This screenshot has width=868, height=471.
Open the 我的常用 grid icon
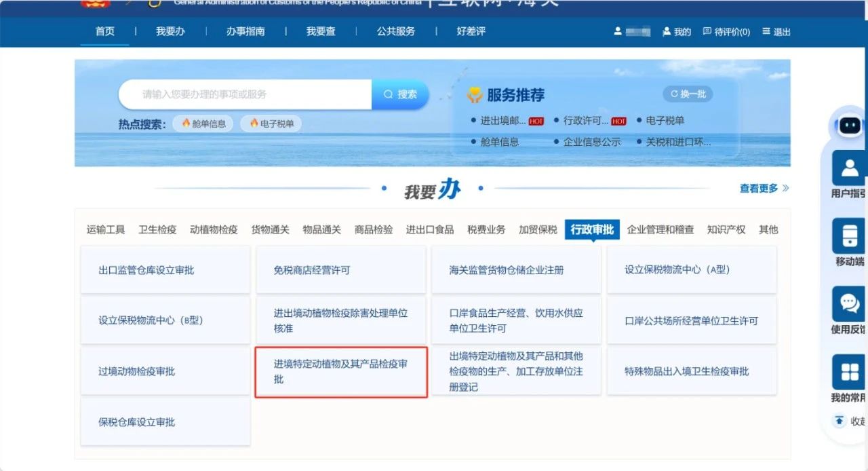tap(850, 372)
